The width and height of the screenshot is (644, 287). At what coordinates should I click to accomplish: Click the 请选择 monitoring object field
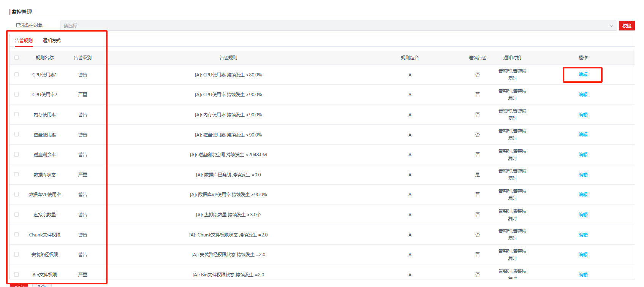(x=334, y=26)
